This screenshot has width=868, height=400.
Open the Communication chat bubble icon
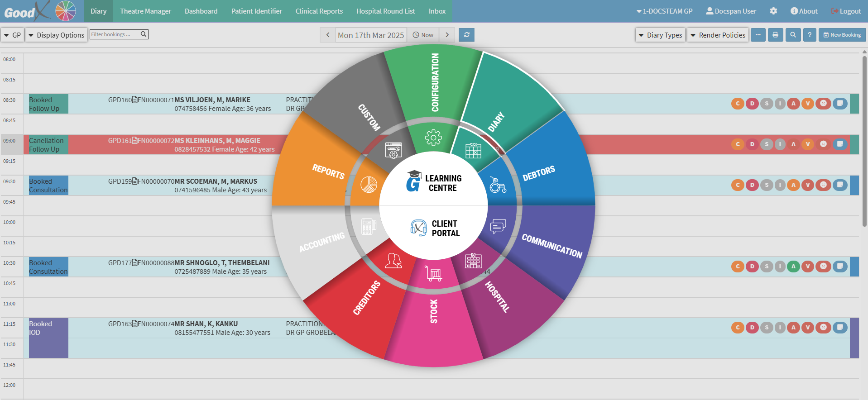498,226
